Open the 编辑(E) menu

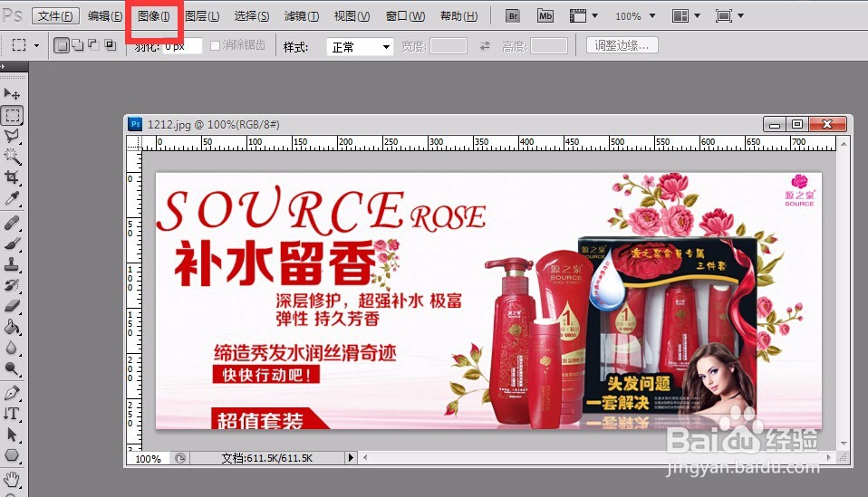[x=104, y=16]
